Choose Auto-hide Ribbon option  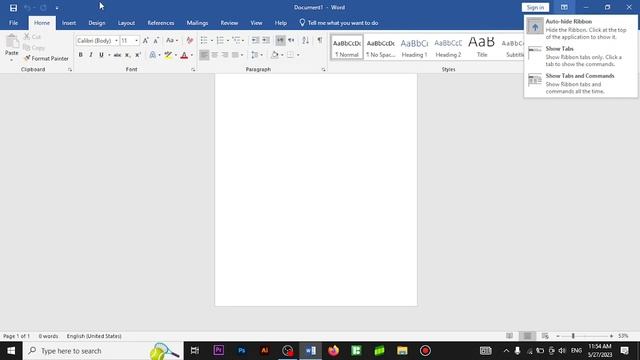point(580,29)
